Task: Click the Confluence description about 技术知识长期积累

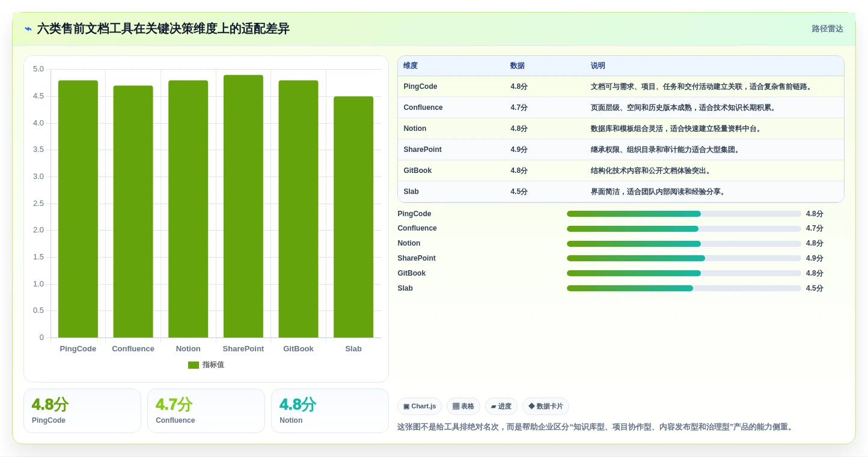Action: point(684,107)
